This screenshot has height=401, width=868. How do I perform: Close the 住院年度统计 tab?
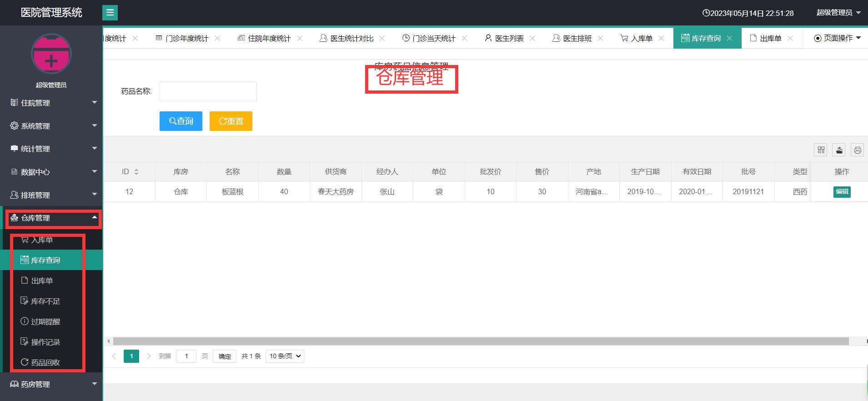[300, 38]
